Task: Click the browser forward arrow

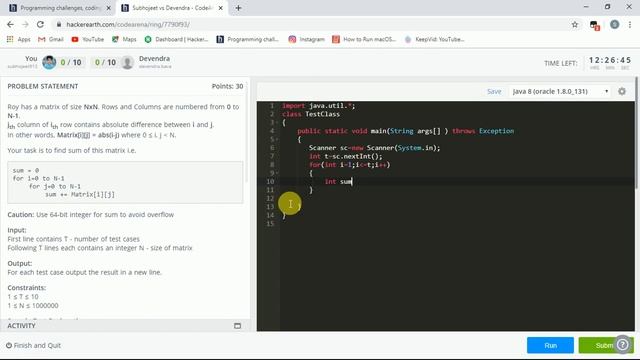Action: coord(25,24)
